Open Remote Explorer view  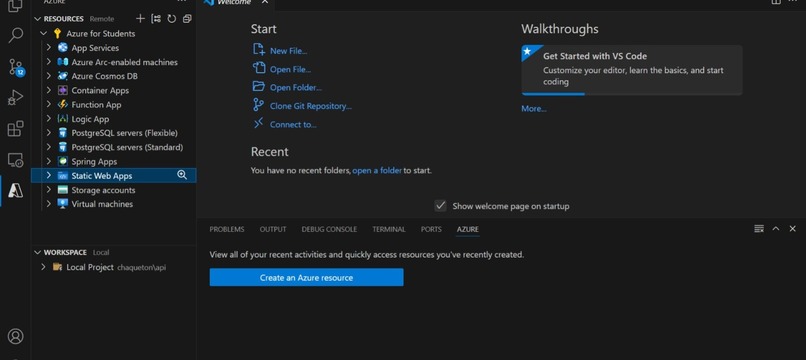click(15, 160)
